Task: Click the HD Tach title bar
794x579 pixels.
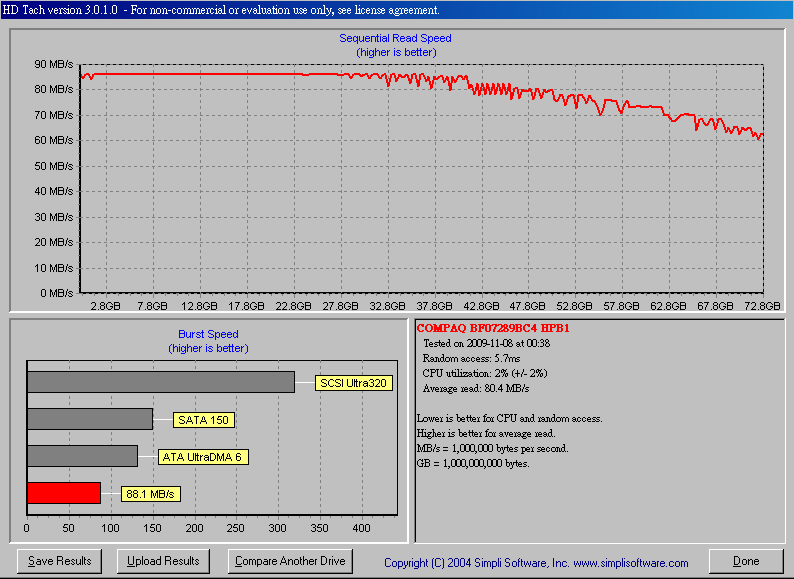Action: tap(397, 10)
